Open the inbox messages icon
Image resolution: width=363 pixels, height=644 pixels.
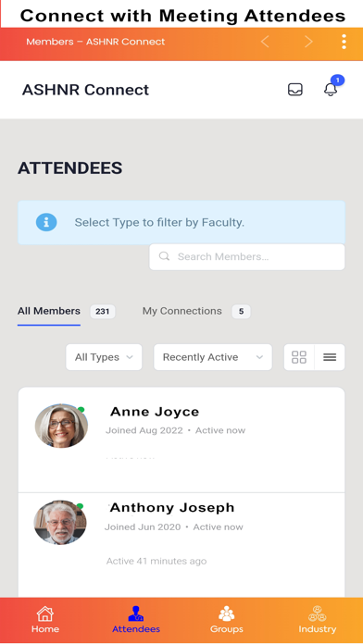pyautogui.click(x=294, y=90)
